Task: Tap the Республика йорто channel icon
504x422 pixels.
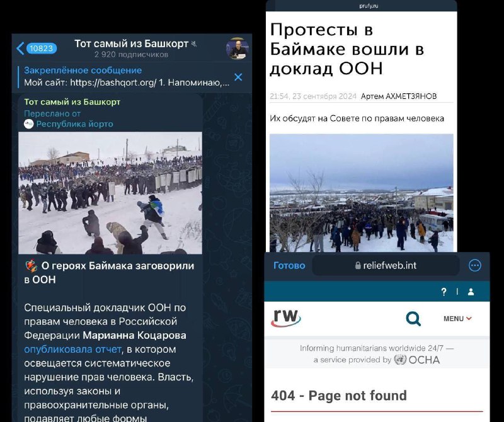Action: (29, 124)
